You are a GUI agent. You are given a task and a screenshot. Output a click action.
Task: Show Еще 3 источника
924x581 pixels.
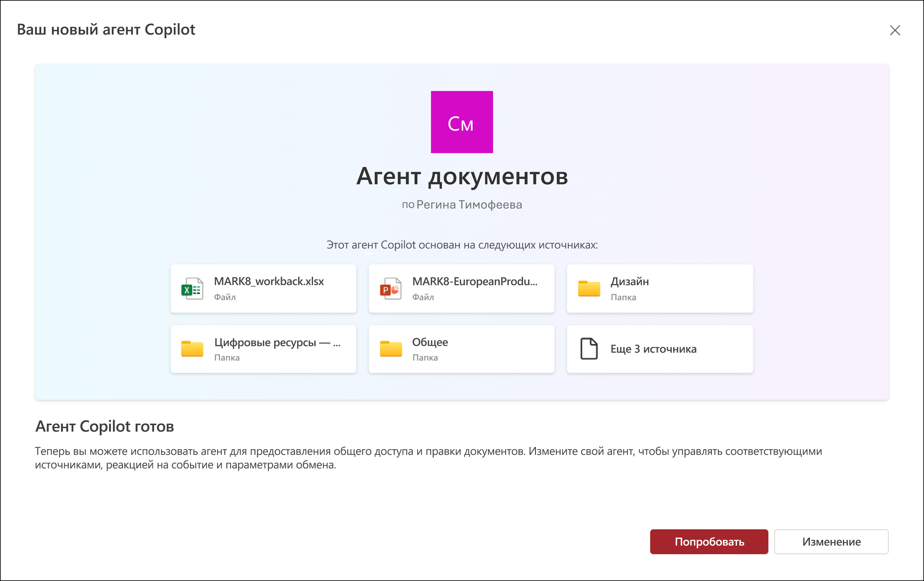(660, 349)
